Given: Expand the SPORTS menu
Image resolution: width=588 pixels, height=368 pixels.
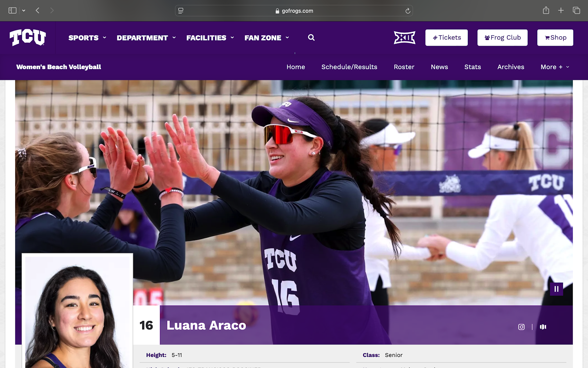Looking at the screenshot, I should pos(87,38).
